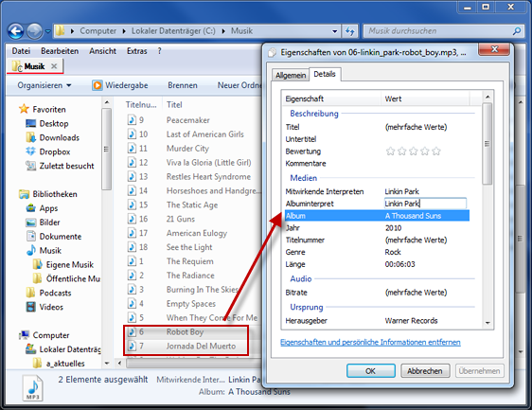Screen dimensions: 532x410
Task: Open the ? help menu
Action: [x=159, y=51]
